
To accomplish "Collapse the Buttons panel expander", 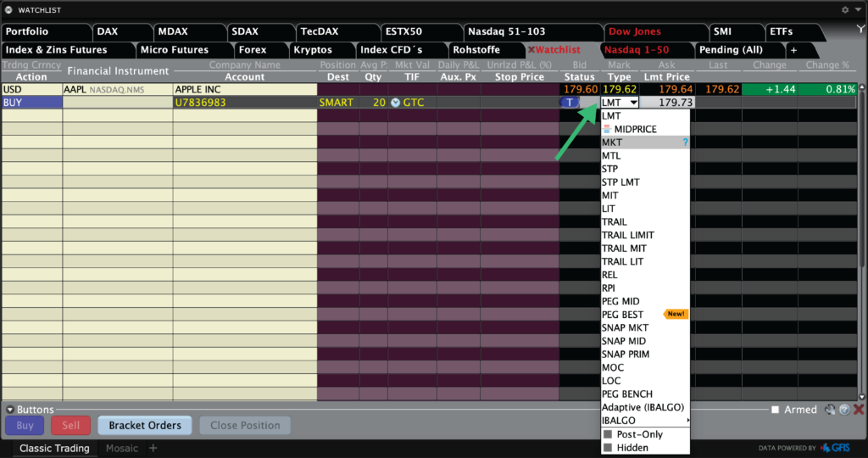I will click(x=10, y=410).
